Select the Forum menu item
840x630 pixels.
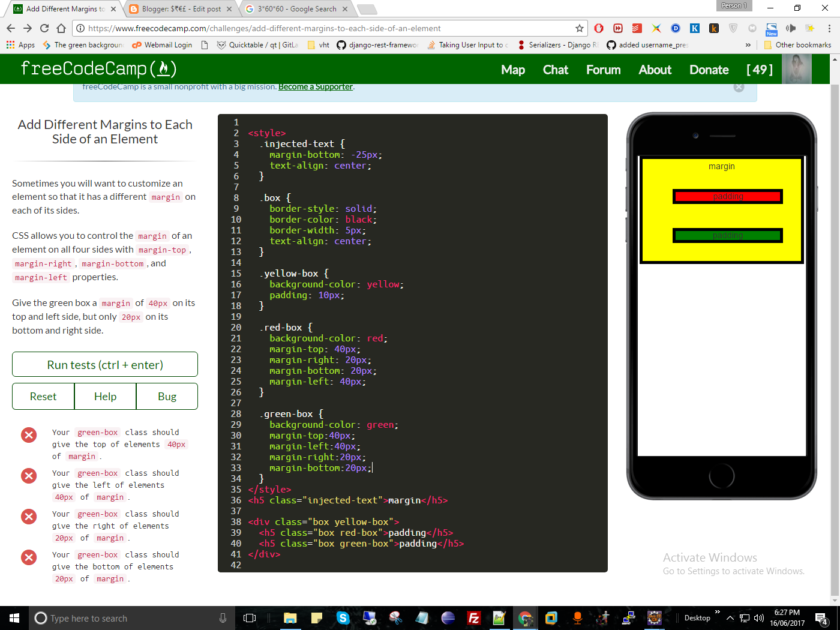tap(603, 70)
